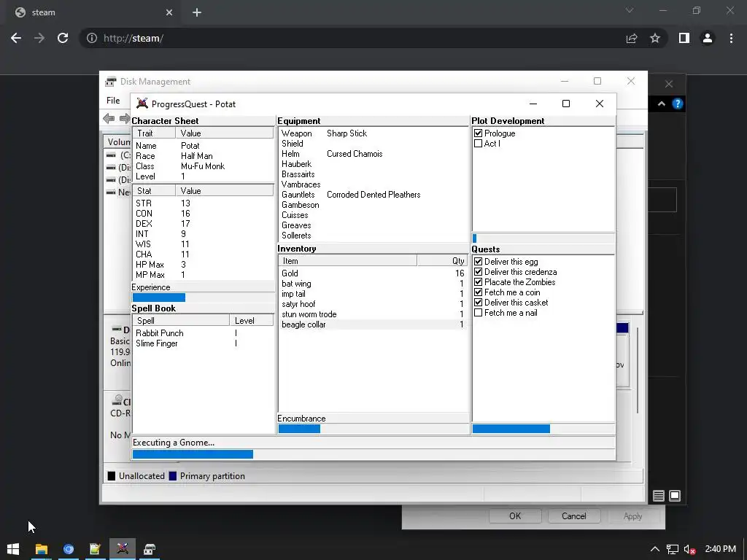This screenshot has height=560, width=747.
Task: Select the beagle collar inventory row
Action: tap(373, 324)
